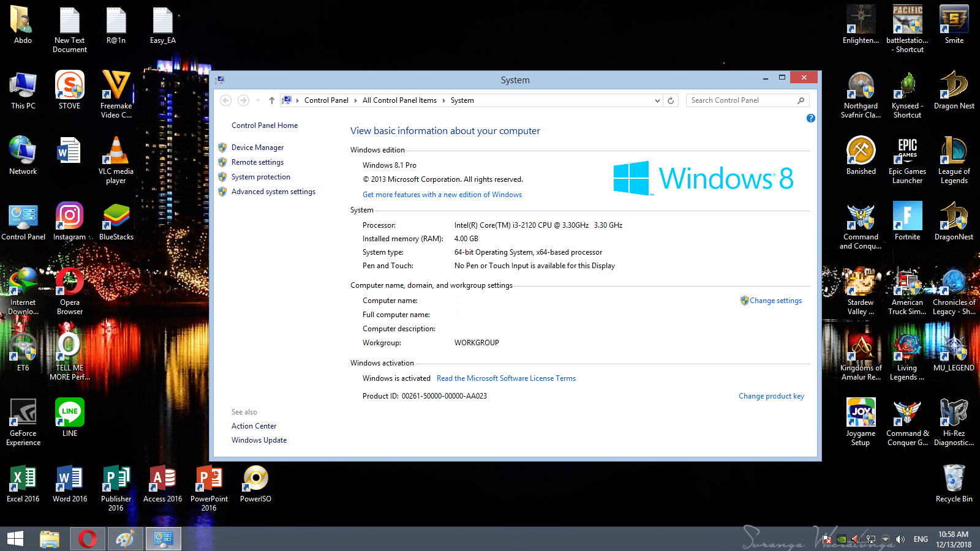Select the Recycle Bin icon
980x551 pixels.
coord(954,484)
